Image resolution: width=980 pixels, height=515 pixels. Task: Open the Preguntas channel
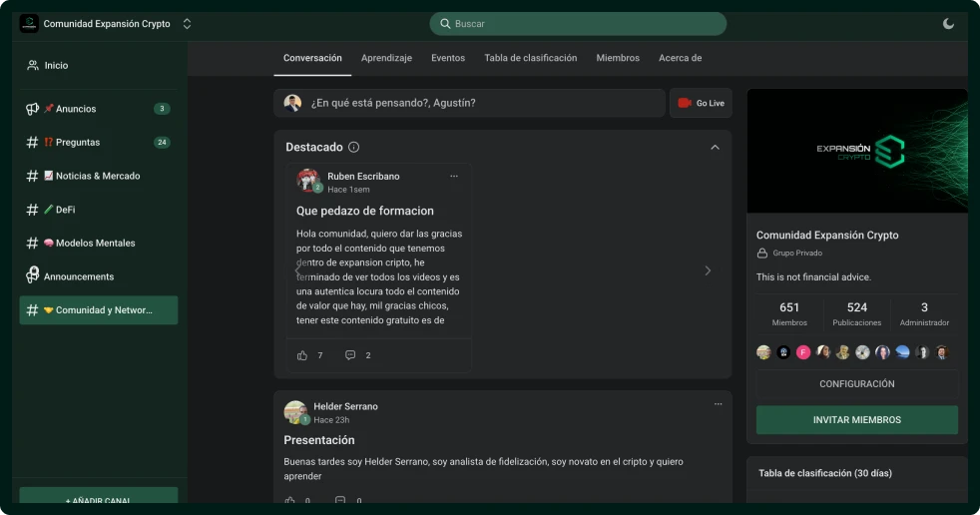click(x=99, y=143)
